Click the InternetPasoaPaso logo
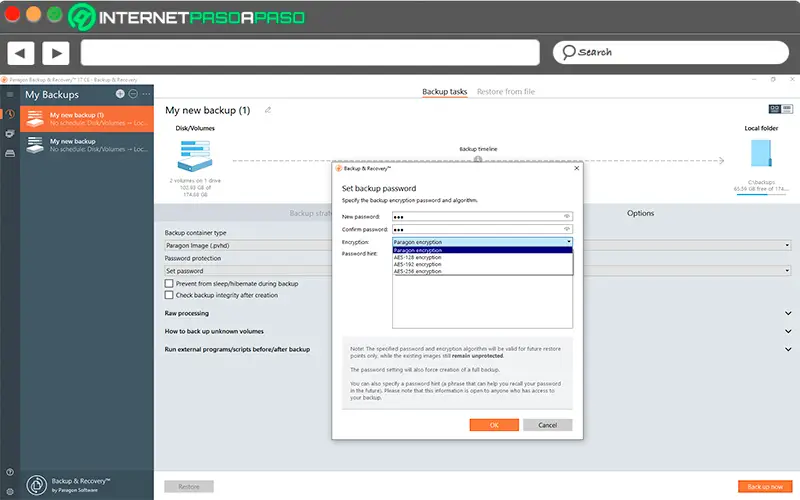The width and height of the screenshot is (800, 500). pyautogui.click(x=187, y=17)
